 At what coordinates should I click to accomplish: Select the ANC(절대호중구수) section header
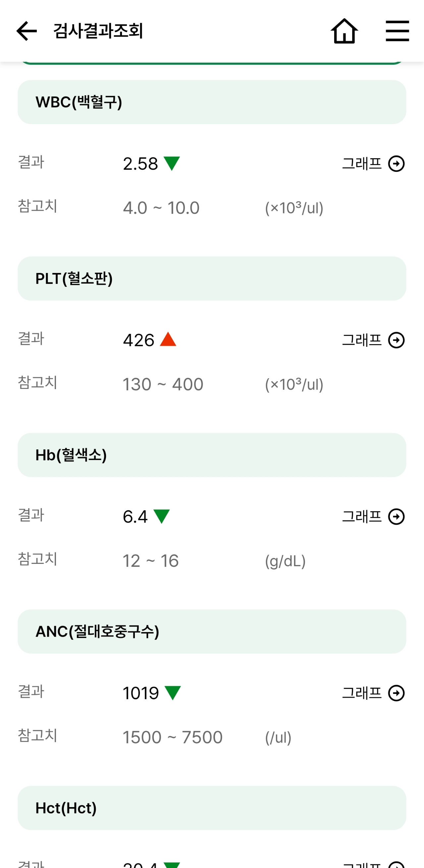pyautogui.click(x=212, y=631)
